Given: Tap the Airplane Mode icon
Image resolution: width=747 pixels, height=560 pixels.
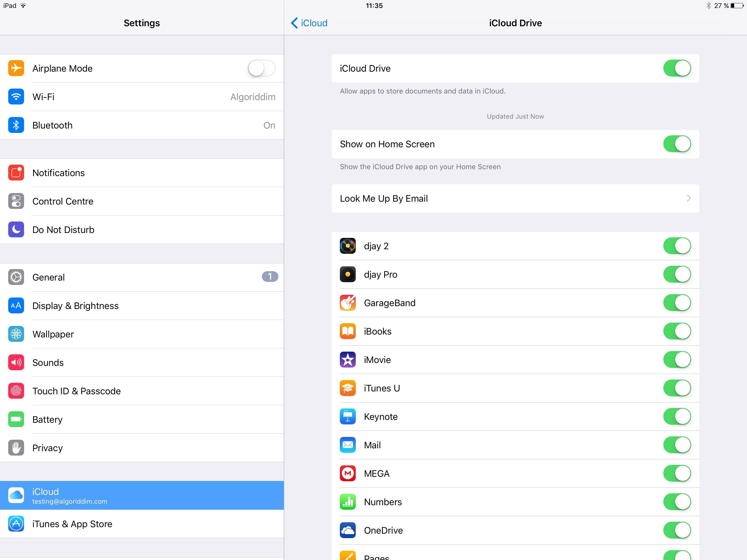Looking at the screenshot, I should [x=16, y=68].
